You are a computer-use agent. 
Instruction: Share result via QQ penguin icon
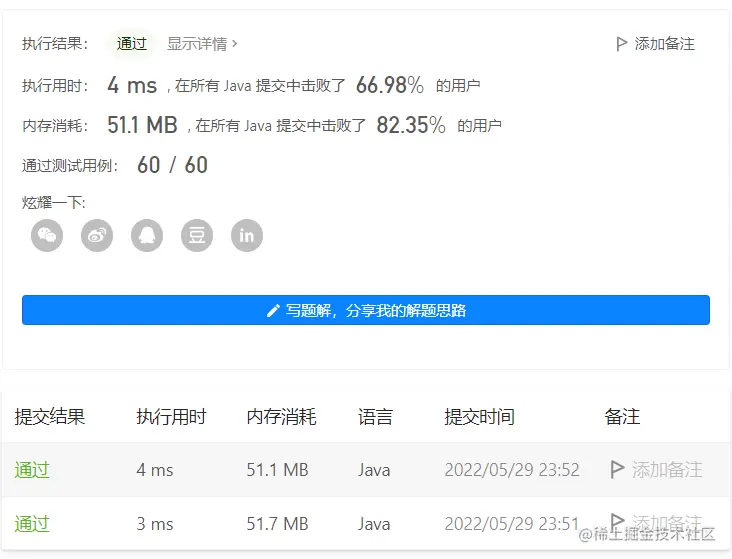click(x=147, y=235)
